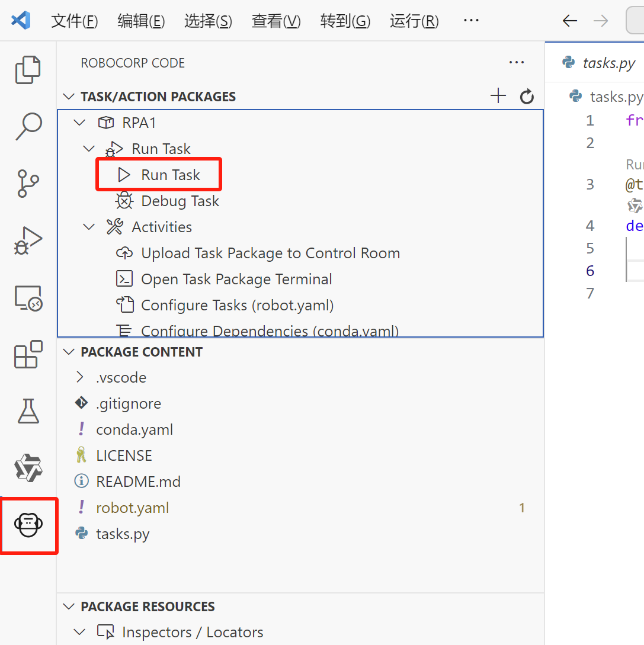The width and height of the screenshot is (644, 645).
Task: Refresh the Task/Action Packages list
Action: tap(527, 97)
